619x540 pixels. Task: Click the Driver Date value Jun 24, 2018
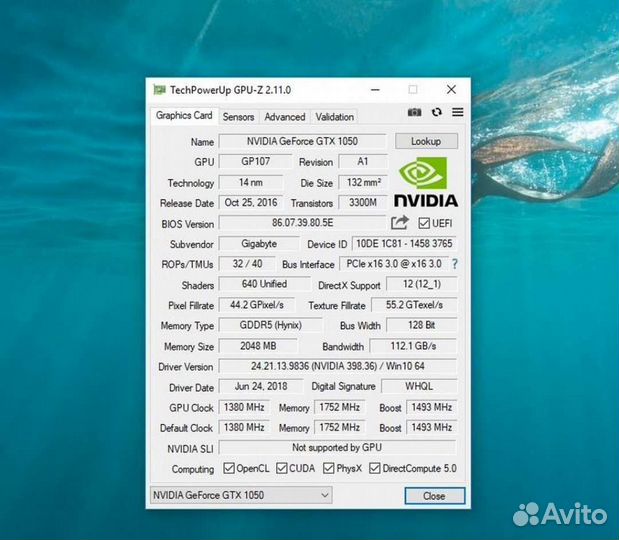click(x=261, y=386)
